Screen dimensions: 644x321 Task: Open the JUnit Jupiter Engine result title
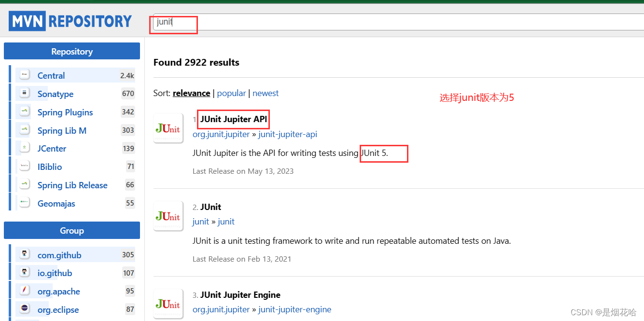[x=240, y=295]
